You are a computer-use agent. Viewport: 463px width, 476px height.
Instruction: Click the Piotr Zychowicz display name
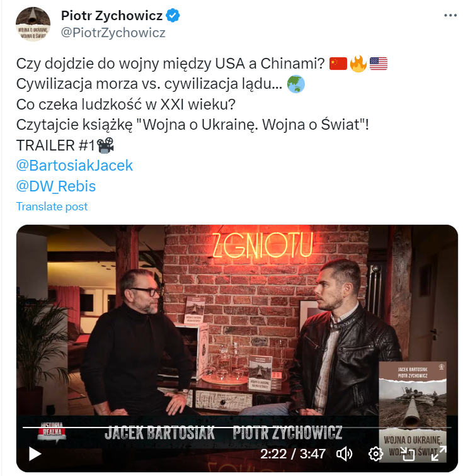[x=111, y=16]
